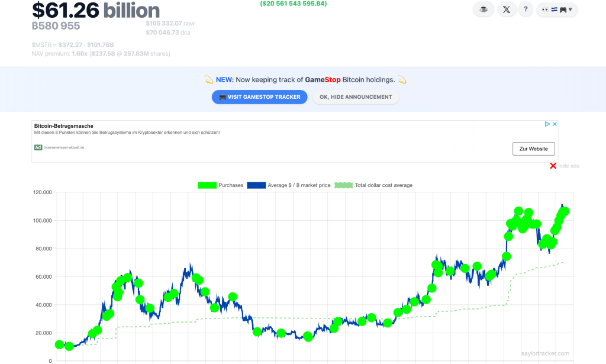Click the Purchases legend label
Viewport: 606px width, 364px height.
pos(231,185)
